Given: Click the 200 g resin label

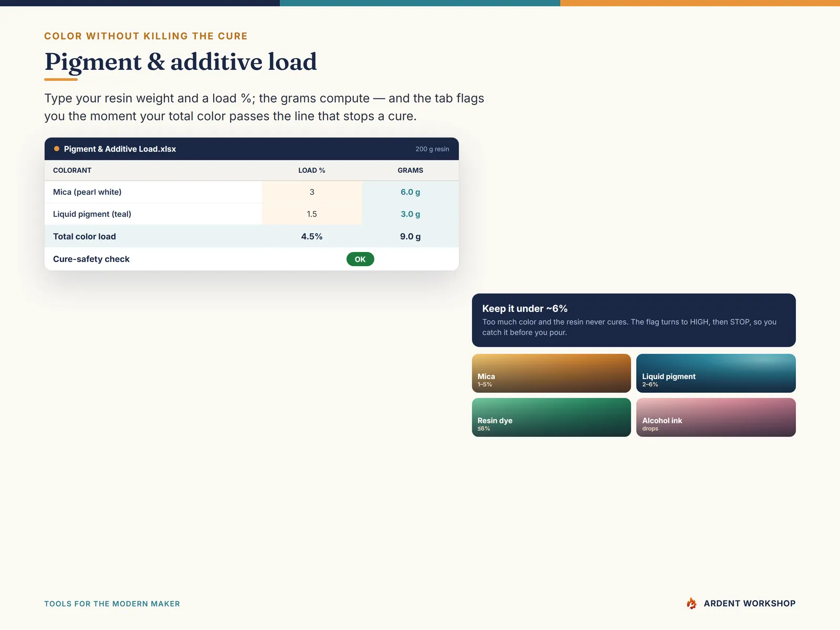Looking at the screenshot, I should pos(432,149).
